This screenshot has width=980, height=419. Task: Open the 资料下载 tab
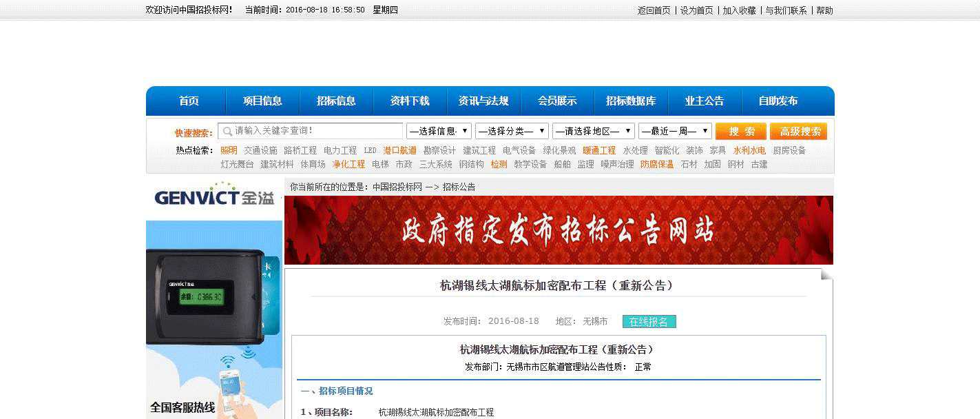point(410,101)
